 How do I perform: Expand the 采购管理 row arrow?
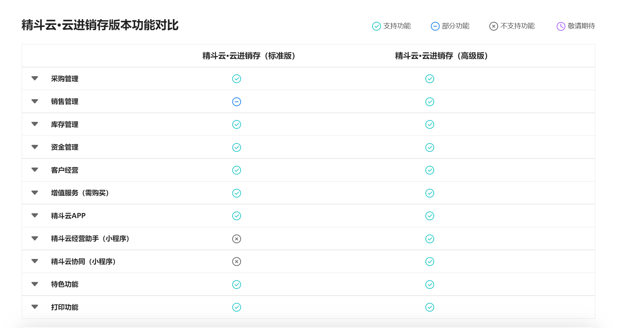click(35, 78)
